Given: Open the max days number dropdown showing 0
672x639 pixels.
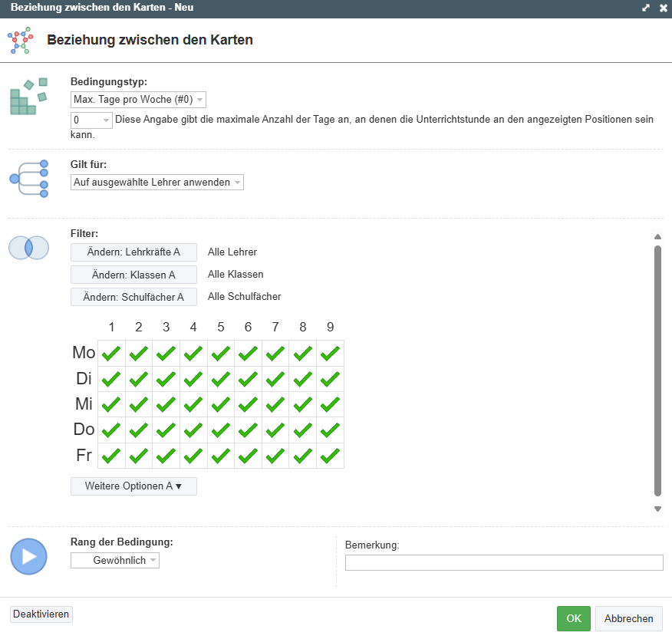Looking at the screenshot, I should (x=91, y=120).
